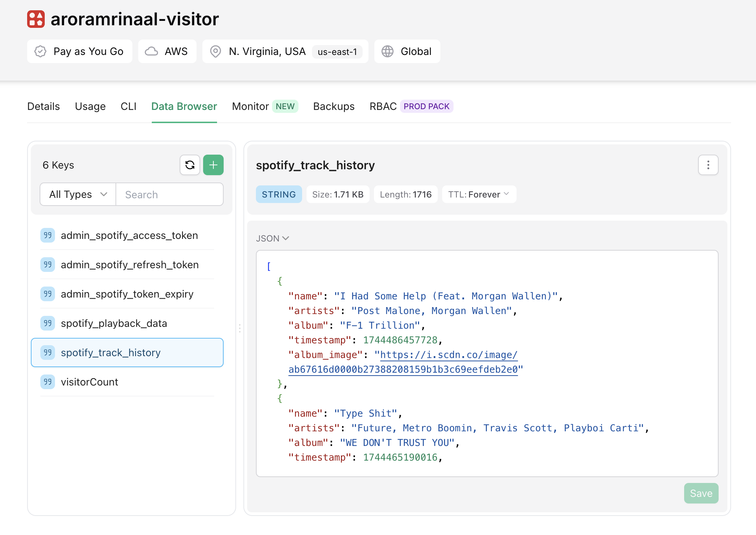Viewport: 756px width, 535px height.
Task: Select the Data Browser tab
Action: pos(184,106)
